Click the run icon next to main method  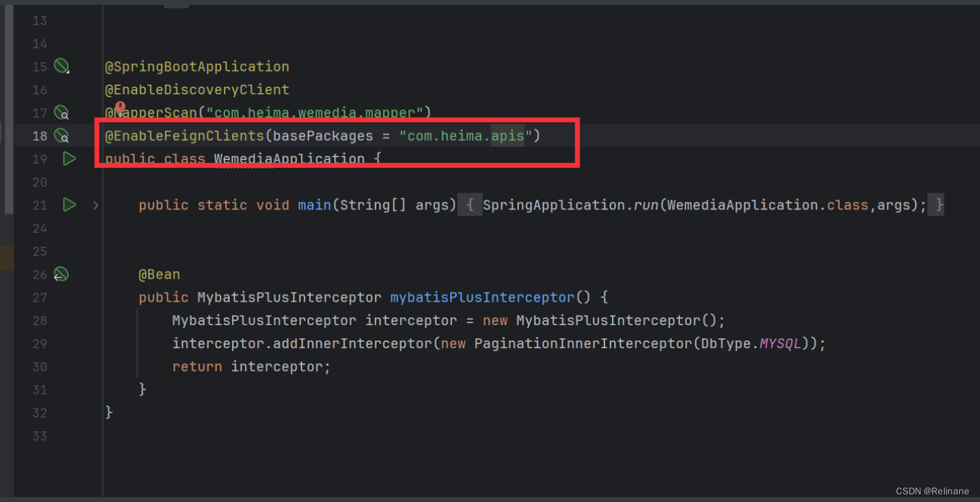coord(69,205)
